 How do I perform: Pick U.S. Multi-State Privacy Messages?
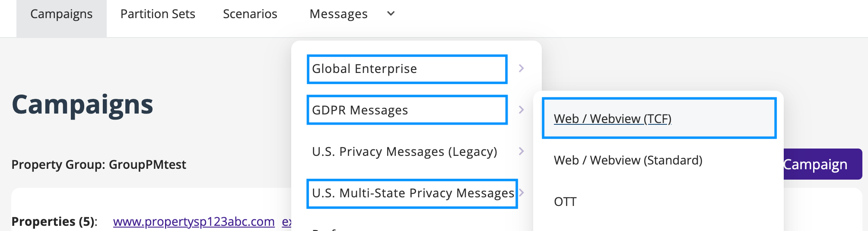[412, 193]
